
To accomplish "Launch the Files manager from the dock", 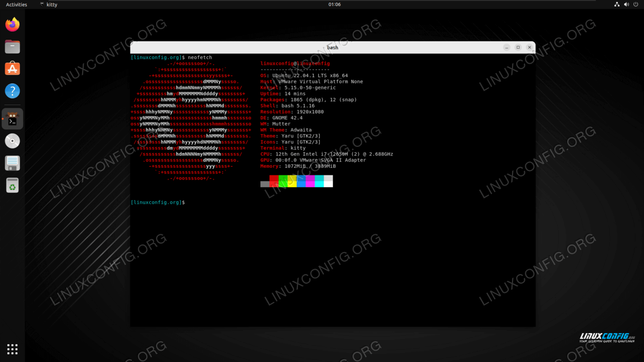I will (12, 47).
